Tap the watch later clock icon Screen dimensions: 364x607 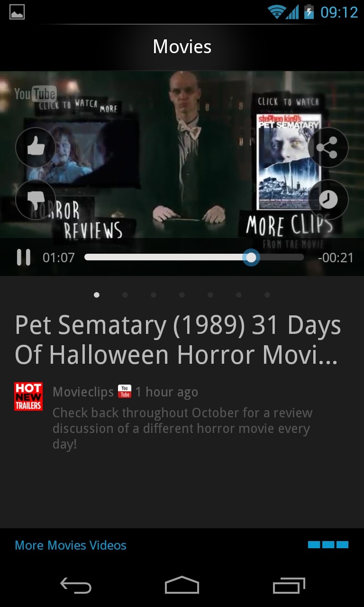click(328, 200)
